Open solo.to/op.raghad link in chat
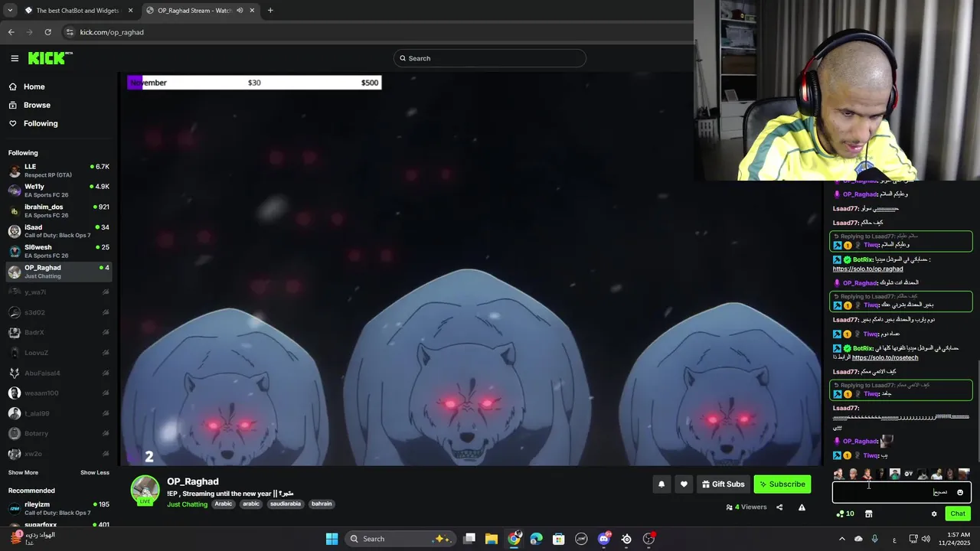Viewport: 980px width, 551px height. point(868,269)
